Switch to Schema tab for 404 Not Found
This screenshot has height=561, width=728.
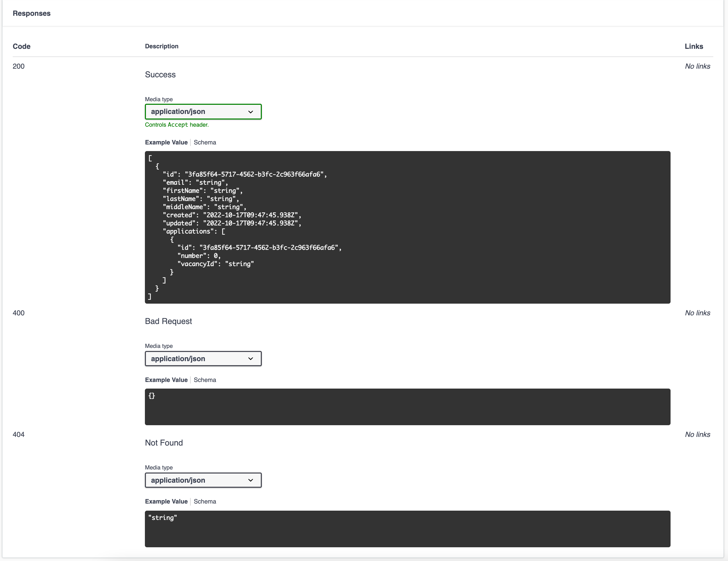click(x=205, y=501)
